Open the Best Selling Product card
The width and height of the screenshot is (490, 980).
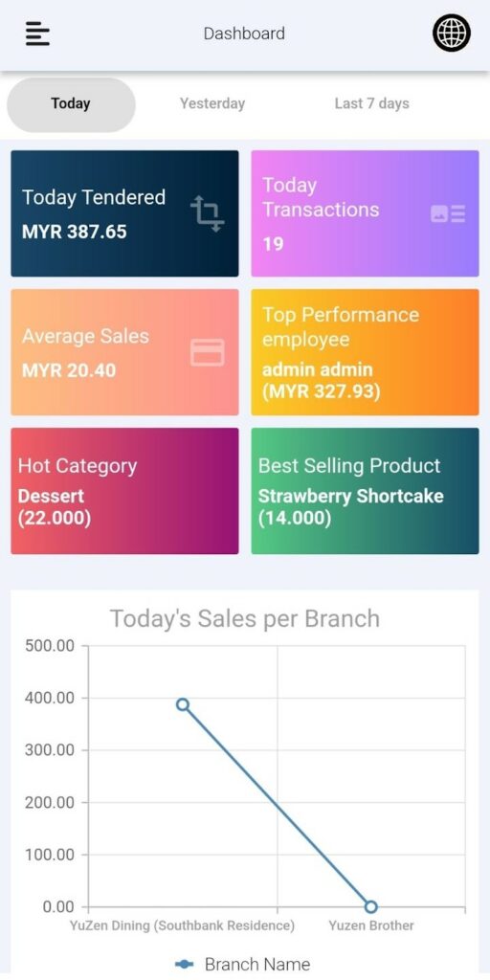tap(365, 491)
